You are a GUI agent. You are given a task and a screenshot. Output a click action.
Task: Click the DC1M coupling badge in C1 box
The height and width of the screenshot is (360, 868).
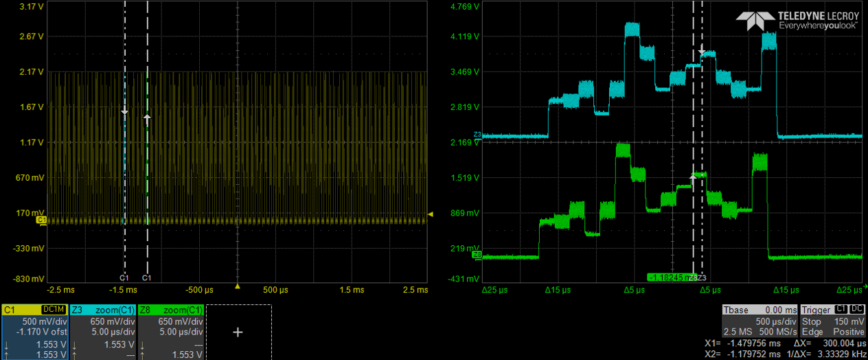[x=54, y=311]
